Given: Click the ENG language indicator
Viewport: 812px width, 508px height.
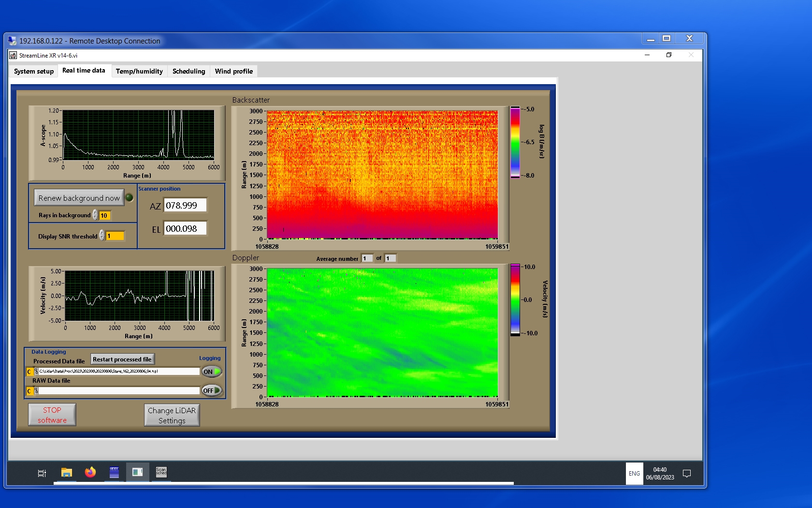Looking at the screenshot, I should (x=634, y=474).
